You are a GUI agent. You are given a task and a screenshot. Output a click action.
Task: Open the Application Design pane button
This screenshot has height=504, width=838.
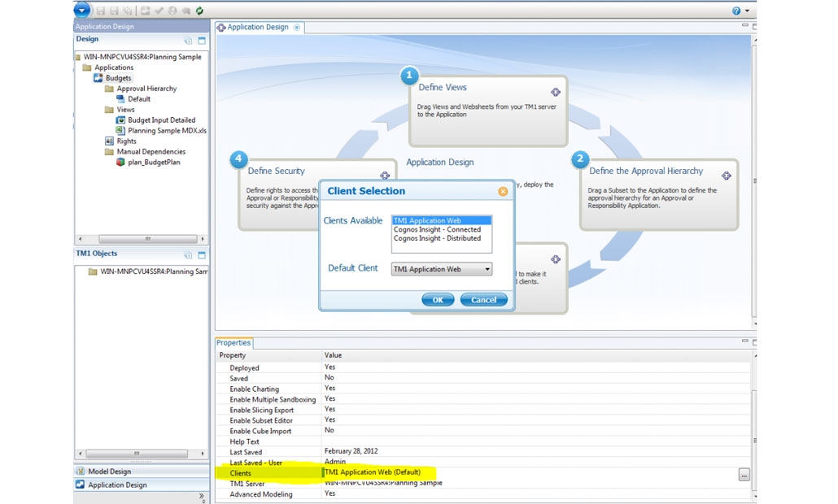tap(142, 484)
